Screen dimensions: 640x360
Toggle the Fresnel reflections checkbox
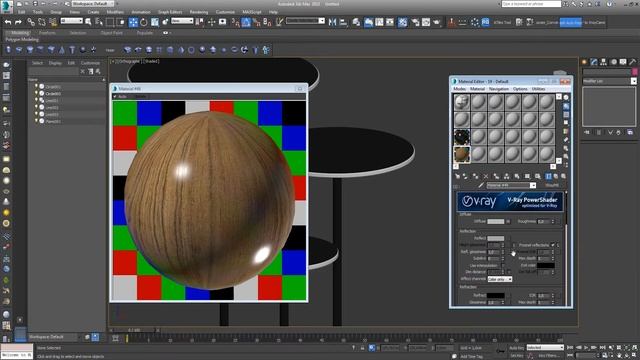click(x=553, y=245)
